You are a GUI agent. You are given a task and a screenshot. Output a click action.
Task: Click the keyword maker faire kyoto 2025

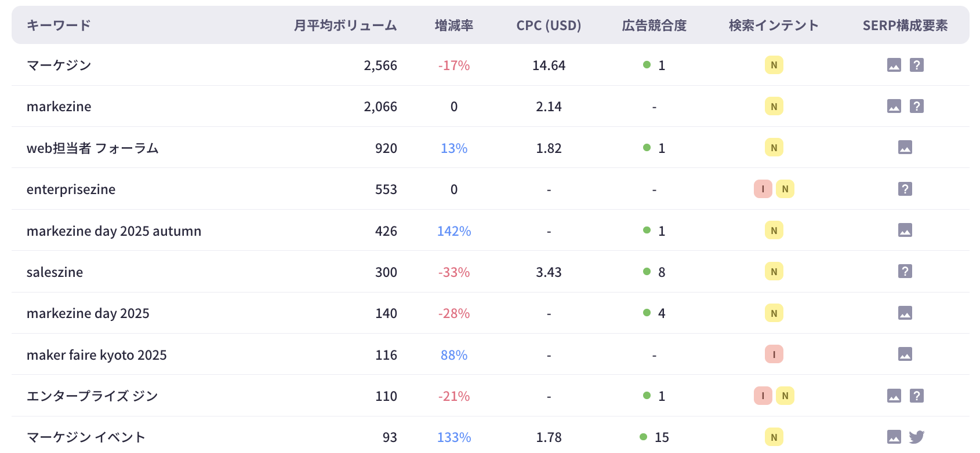pos(97,355)
